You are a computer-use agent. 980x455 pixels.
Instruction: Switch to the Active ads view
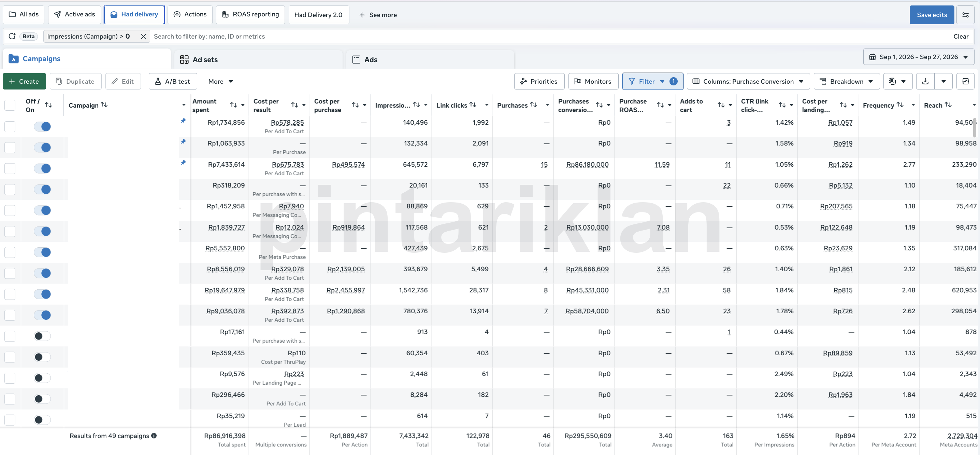pos(75,14)
